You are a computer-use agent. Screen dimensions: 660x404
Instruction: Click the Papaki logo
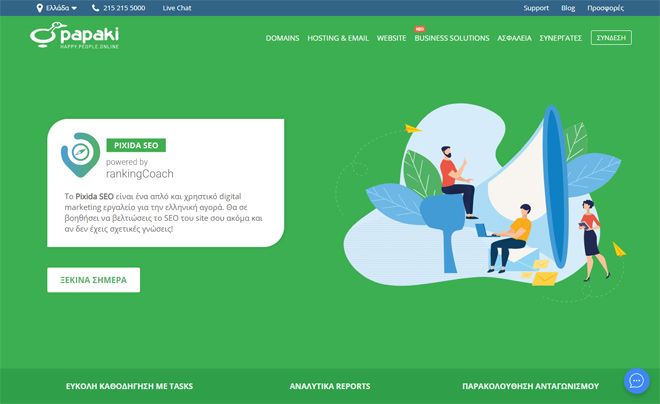point(75,35)
